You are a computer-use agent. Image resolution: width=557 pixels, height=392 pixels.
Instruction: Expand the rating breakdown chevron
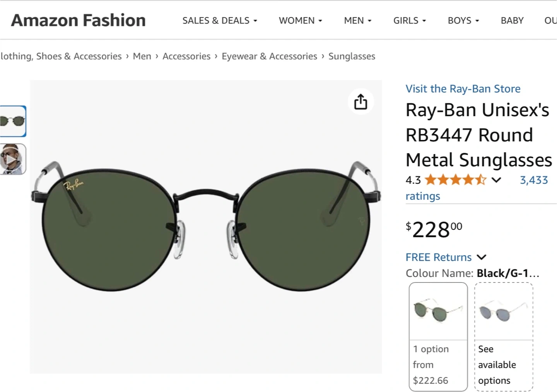[x=496, y=180]
